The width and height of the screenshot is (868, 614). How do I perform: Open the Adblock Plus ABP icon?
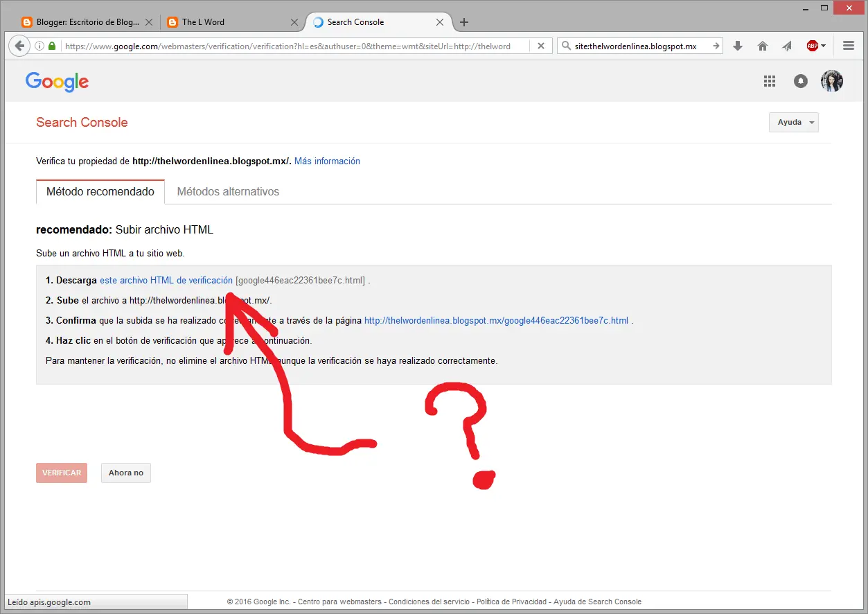(812, 46)
